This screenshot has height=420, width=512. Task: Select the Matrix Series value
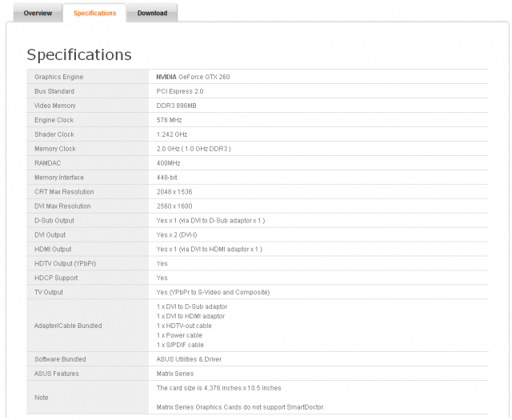tap(175, 374)
